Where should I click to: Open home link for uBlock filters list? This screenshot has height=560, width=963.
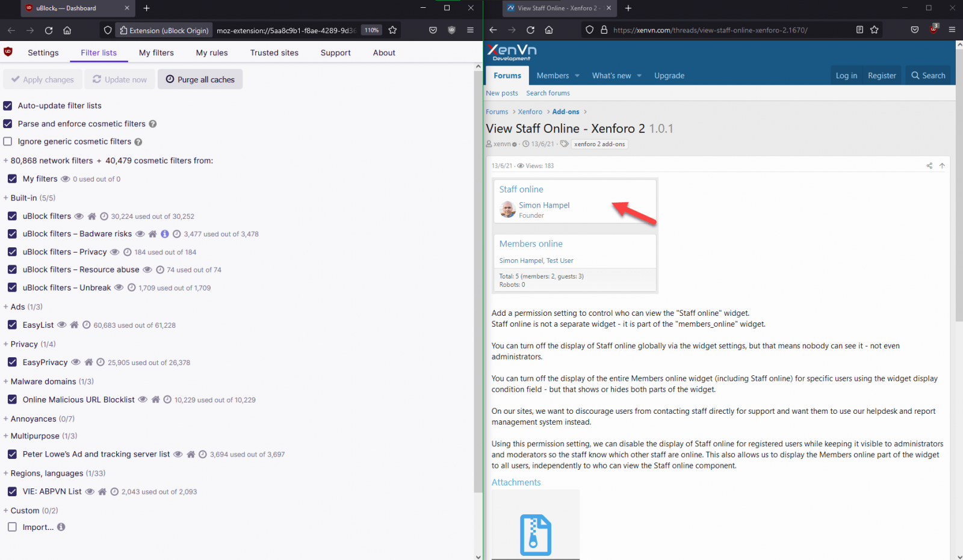tap(92, 216)
